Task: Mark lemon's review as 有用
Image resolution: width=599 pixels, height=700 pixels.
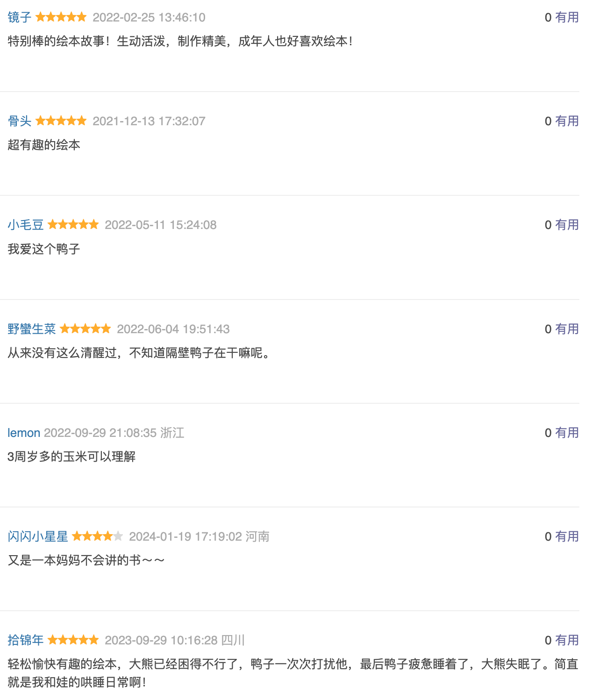Action: [x=567, y=433]
